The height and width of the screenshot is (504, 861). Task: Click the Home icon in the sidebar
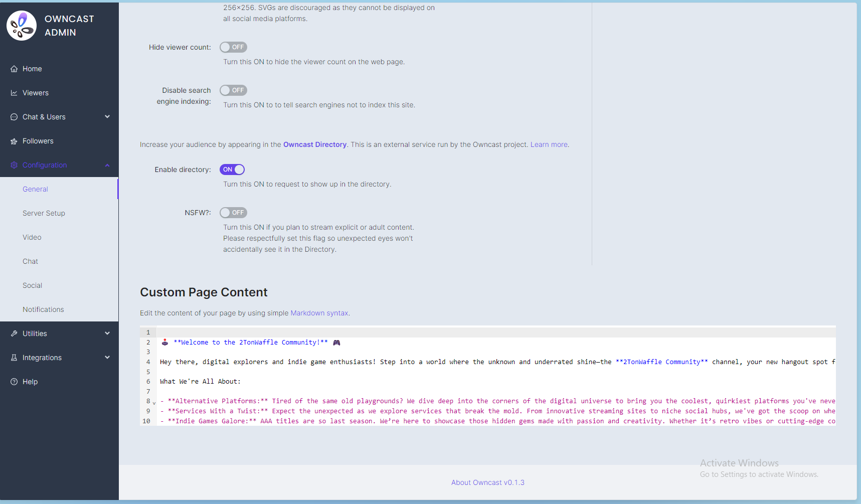coord(14,69)
